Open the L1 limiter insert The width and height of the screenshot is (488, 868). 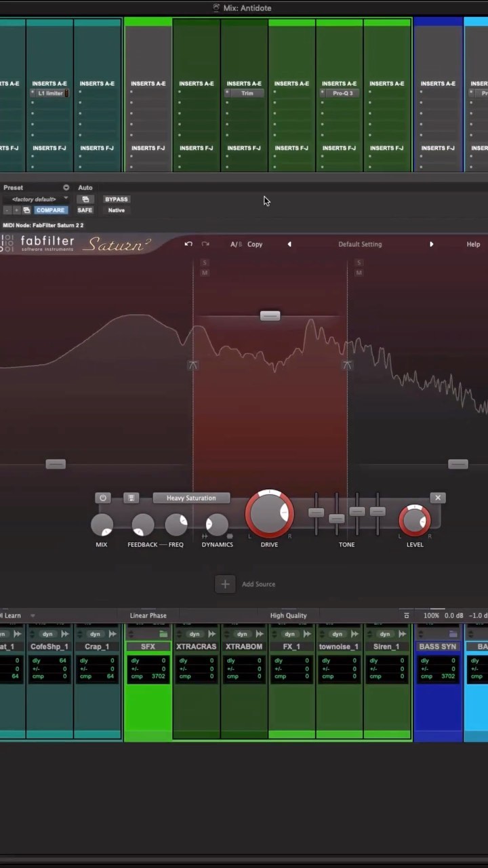tap(50, 93)
